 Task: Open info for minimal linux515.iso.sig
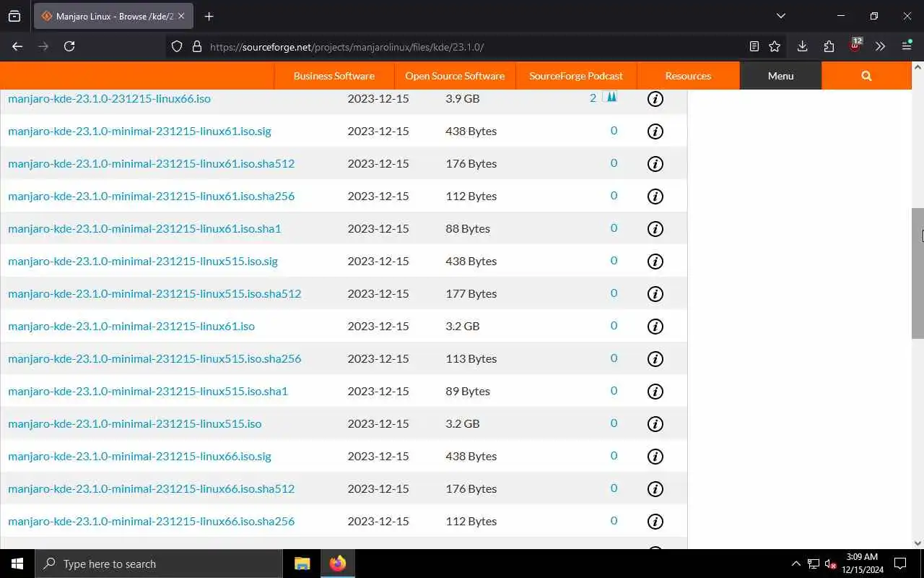(655, 261)
